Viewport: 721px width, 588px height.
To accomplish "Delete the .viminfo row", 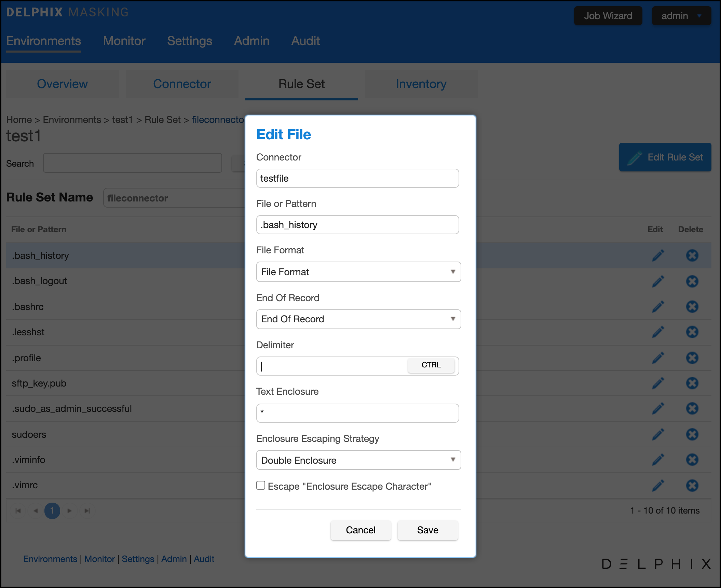I will click(692, 460).
